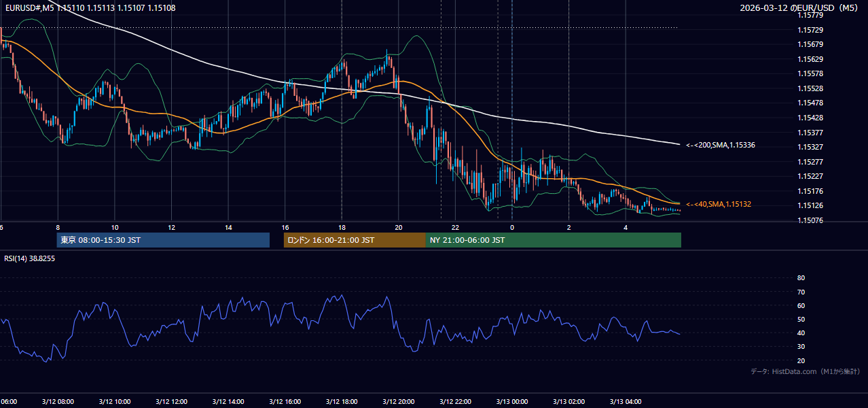This screenshot has width=868, height=408.
Task: Click the HistData.com data source credit
Action: tap(806, 371)
